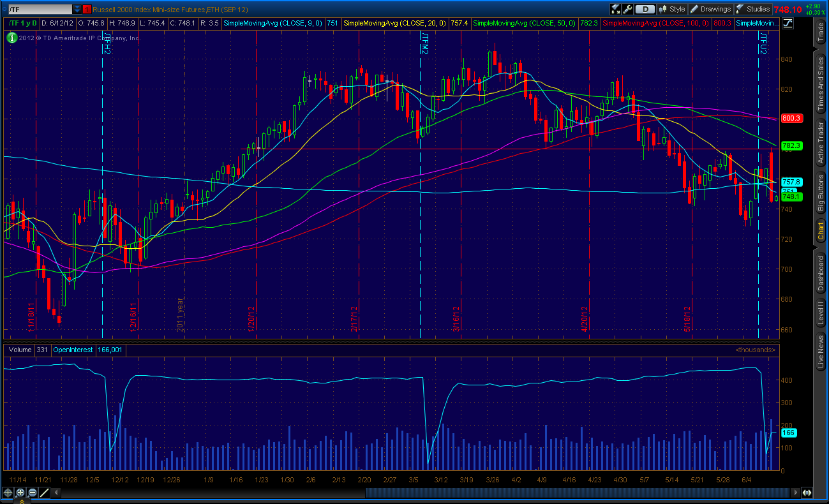This screenshot has width=829, height=504.
Task: Zoom in using the magnifier plus icon
Action: pos(20,492)
